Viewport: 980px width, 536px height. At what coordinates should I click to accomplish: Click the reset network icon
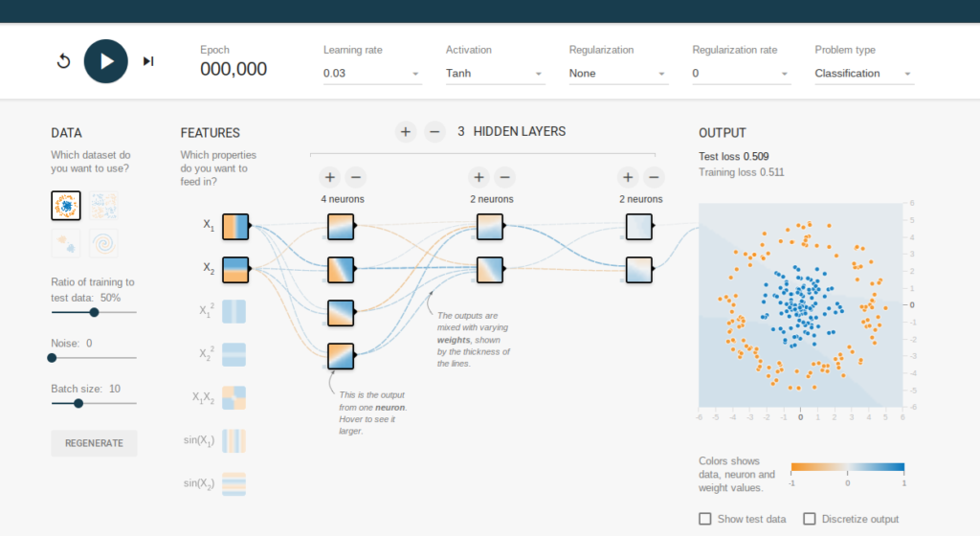click(x=64, y=61)
